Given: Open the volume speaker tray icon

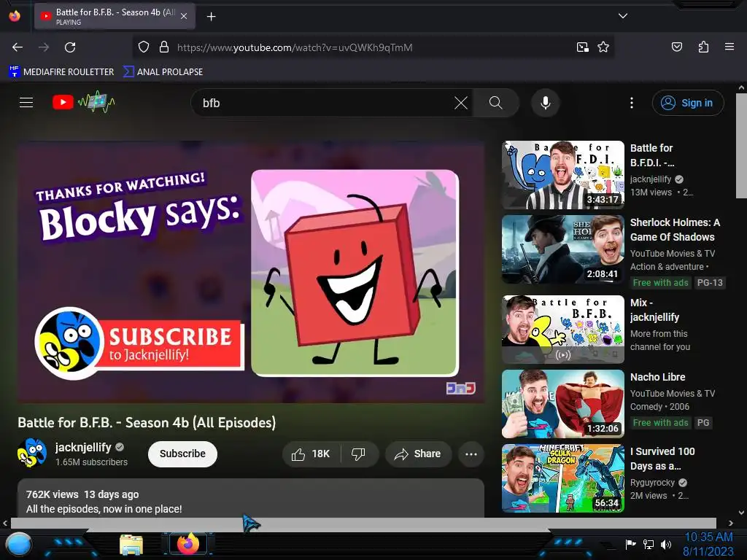Looking at the screenshot, I should coord(665,544).
